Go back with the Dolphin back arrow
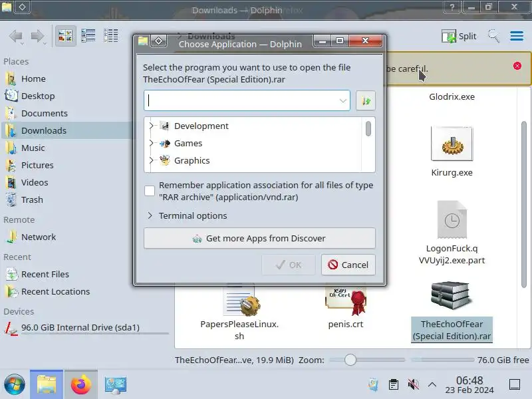 pos(15,35)
